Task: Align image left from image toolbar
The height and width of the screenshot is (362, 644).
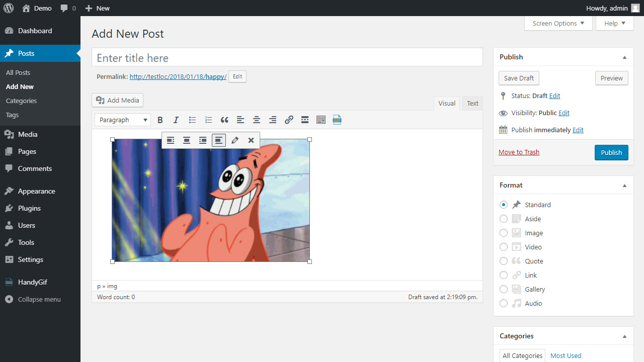Action: (171, 140)
